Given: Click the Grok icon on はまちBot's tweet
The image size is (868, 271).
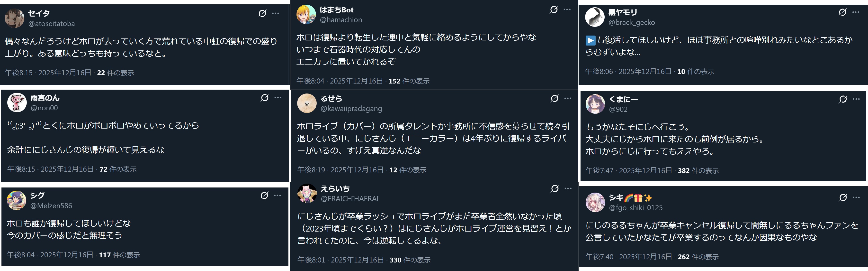Looking at the screenshot, I should tap(554, 9).
